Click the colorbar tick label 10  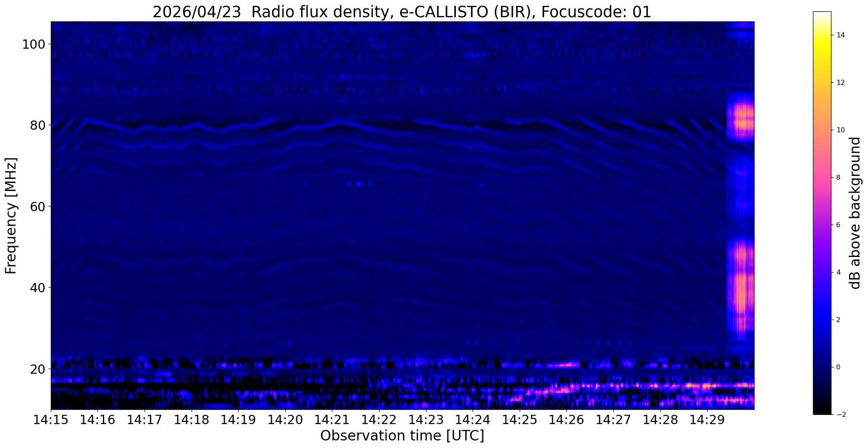(841, 130)
